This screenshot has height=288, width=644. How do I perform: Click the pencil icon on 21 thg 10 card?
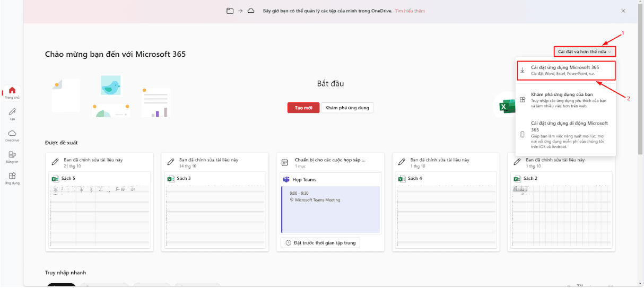coord(55,162)
